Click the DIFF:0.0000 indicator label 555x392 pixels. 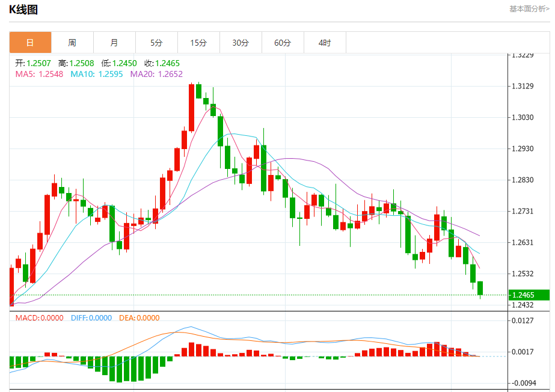coord(91,317)
